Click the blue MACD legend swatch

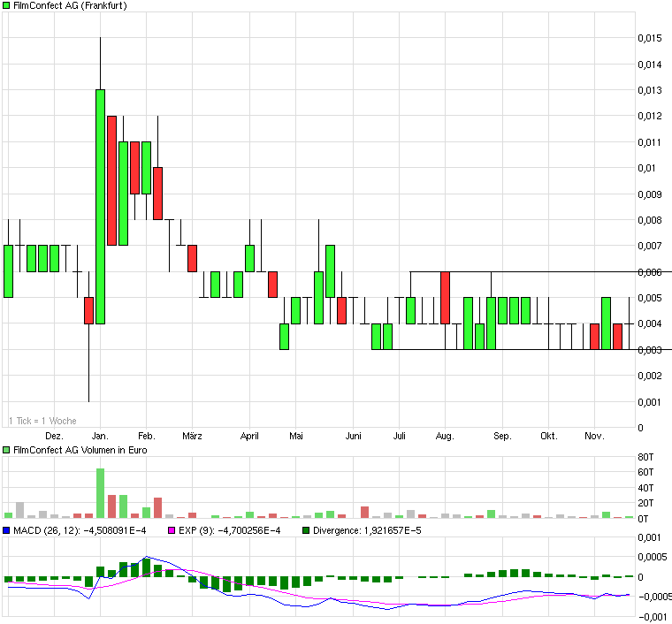click(7, 530)
